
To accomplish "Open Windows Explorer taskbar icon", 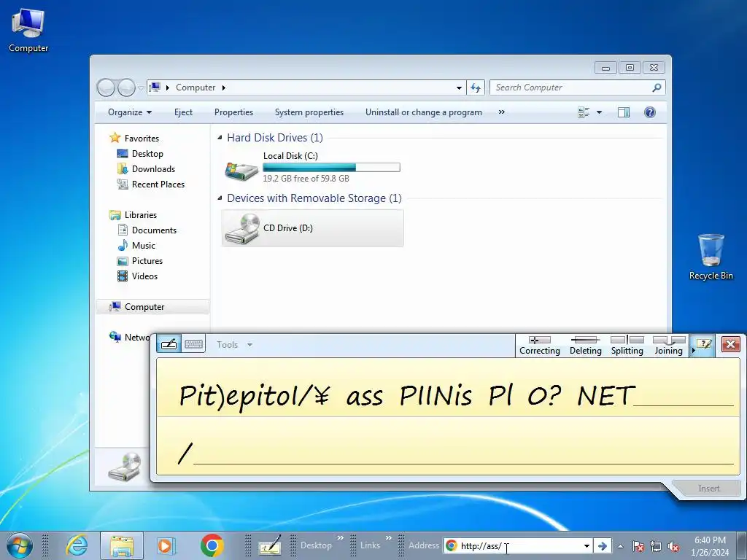I will coord(122,545).
